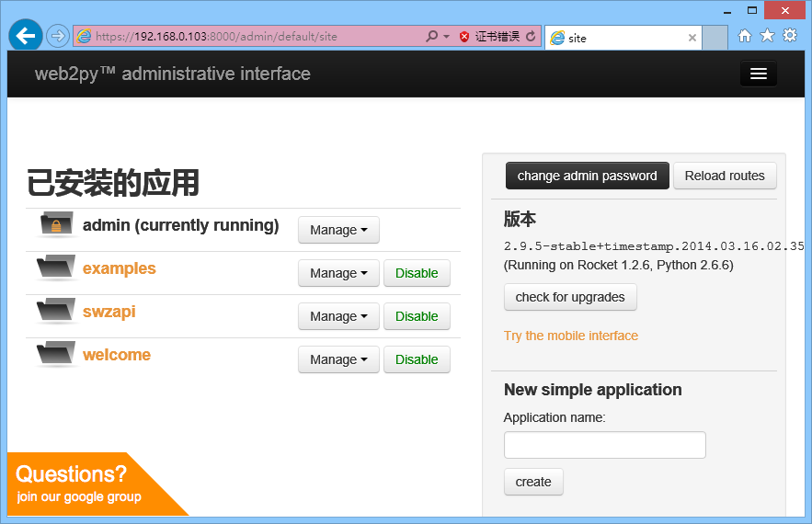This screenshot has height=524, width=812.
Task: Click the 版本 heading
Action: (x=520, y=219)
